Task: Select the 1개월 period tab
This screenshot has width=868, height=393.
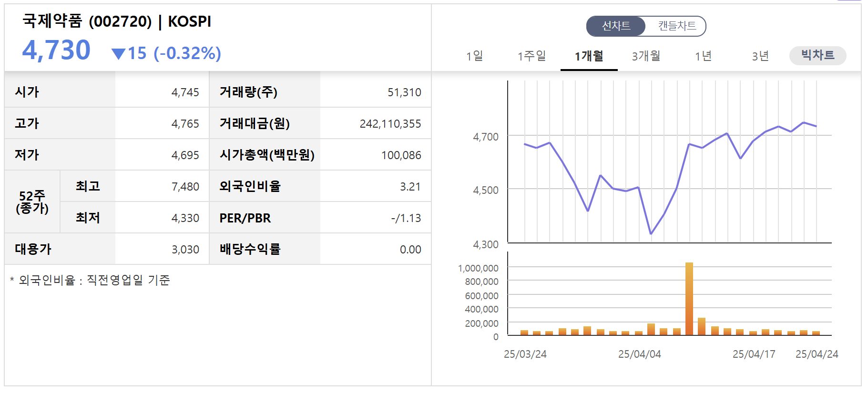Action: [589, 56]
